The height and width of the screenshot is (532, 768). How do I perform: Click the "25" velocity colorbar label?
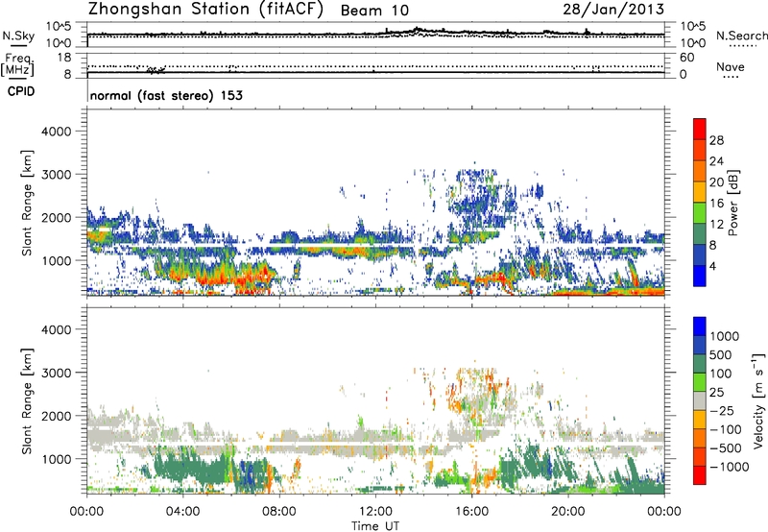click(716, 393)
